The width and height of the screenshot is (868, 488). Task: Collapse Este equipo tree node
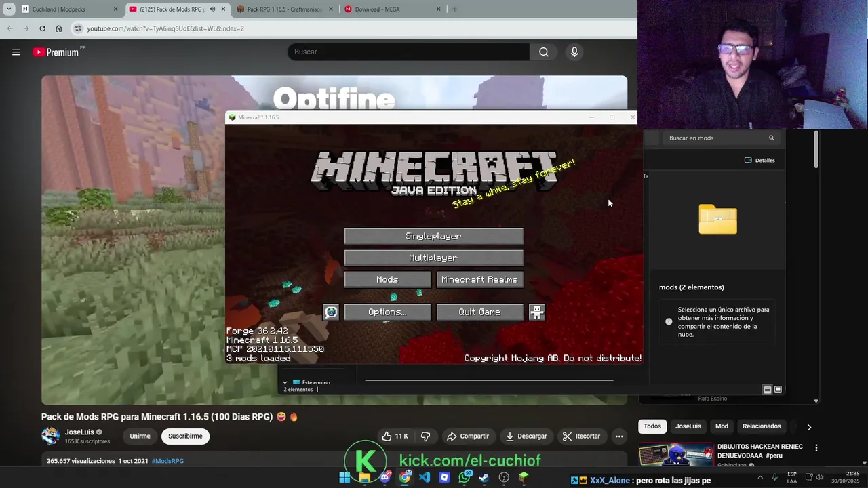coord(285,382)
